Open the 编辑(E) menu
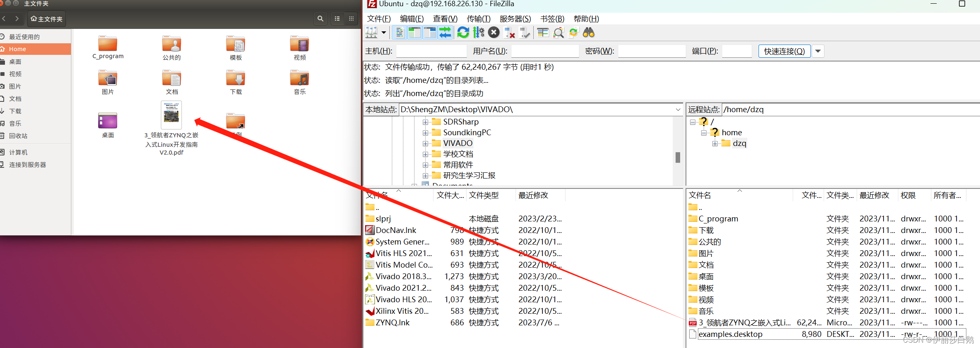Viewport: 980px width, 348px height. (x=412, y=19)
